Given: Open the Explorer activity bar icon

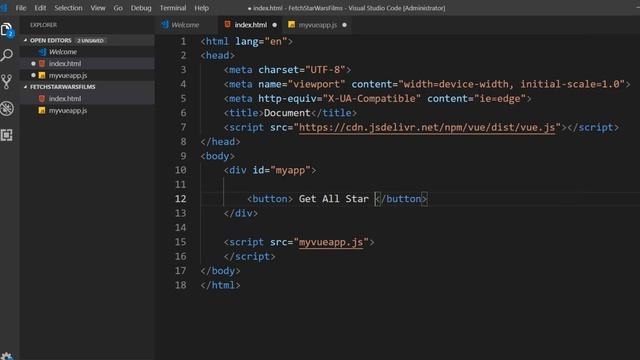Looking at the screenshot, I should tap(7, 30).
